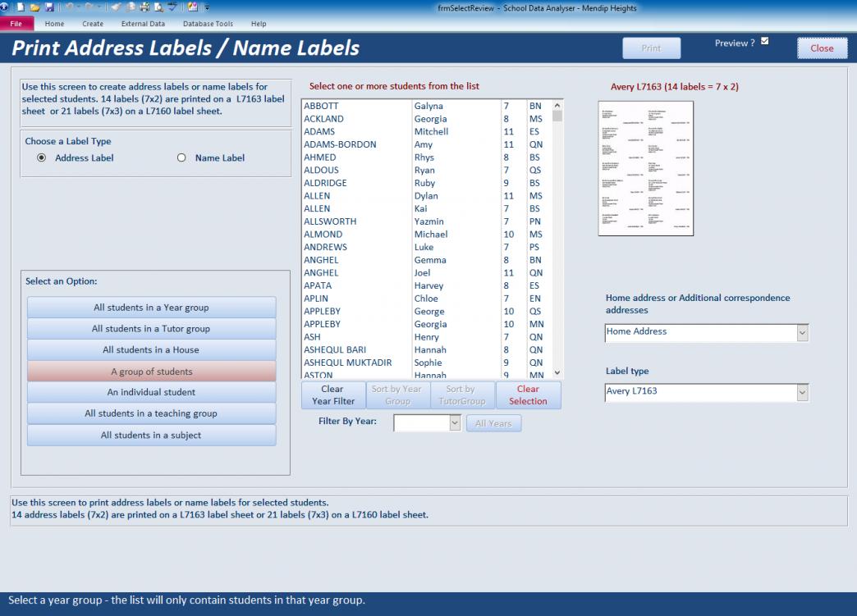This screenshot has height=616, width=857.
Task: Select student ASHEQUL BARI Hannah
Action: [426, 349]
